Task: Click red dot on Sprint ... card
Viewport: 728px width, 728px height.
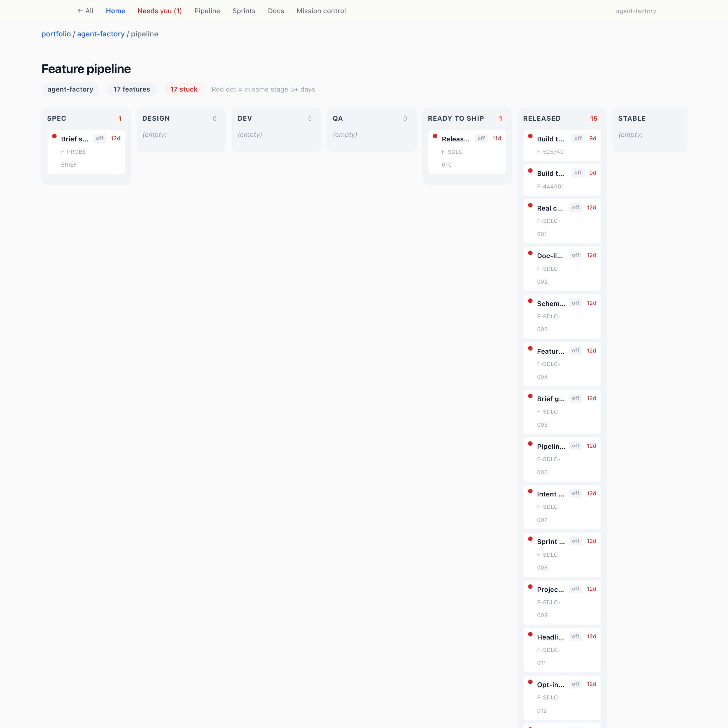Action: click(x=530, y=539)
